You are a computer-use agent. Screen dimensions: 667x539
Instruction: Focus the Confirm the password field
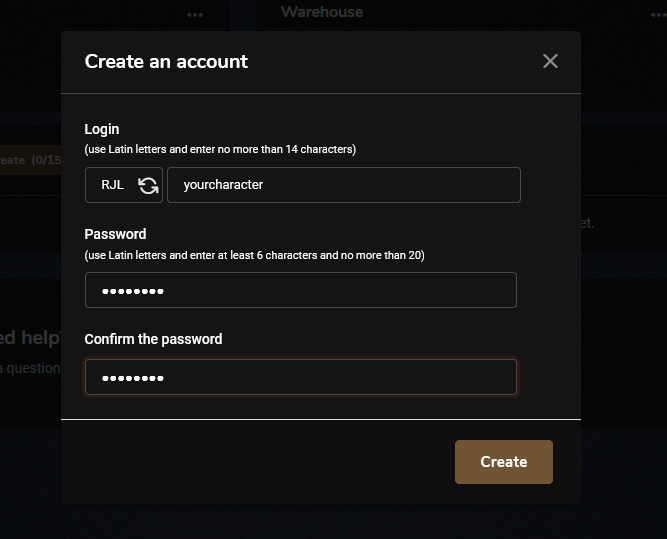click(300, 377)
